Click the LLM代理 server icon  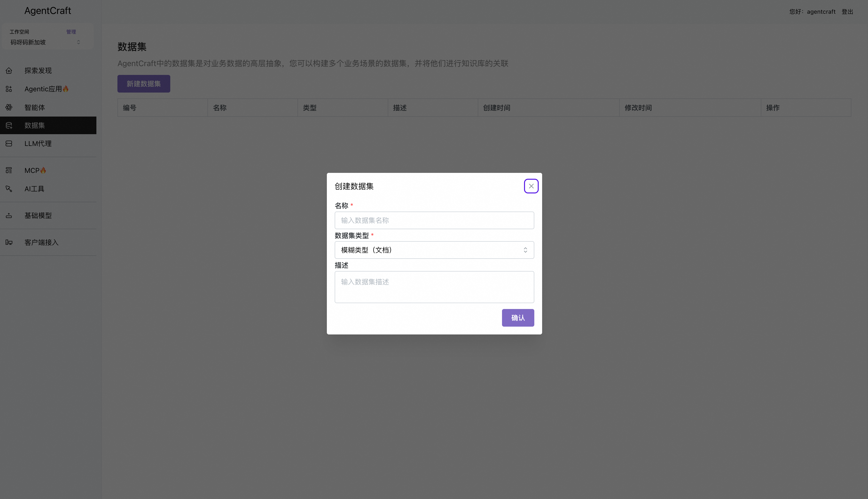coord(9,143)
